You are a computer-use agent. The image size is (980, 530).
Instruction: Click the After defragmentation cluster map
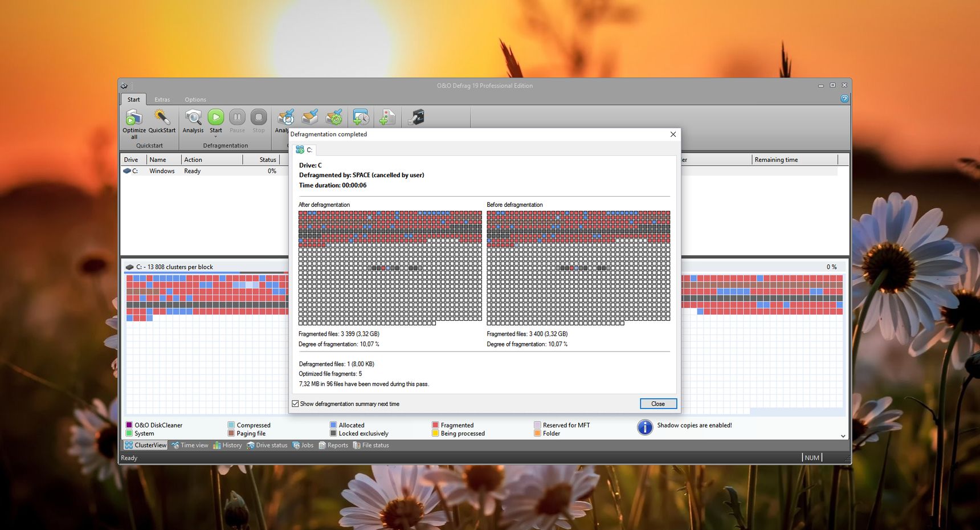[x=390, y=268]
